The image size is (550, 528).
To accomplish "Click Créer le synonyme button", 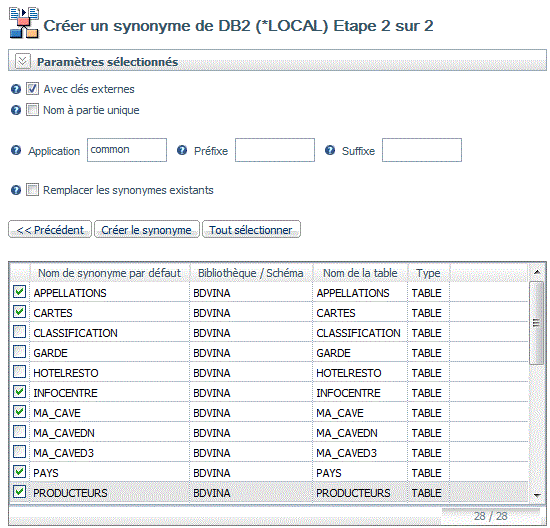I will click(x=147, y=229).
